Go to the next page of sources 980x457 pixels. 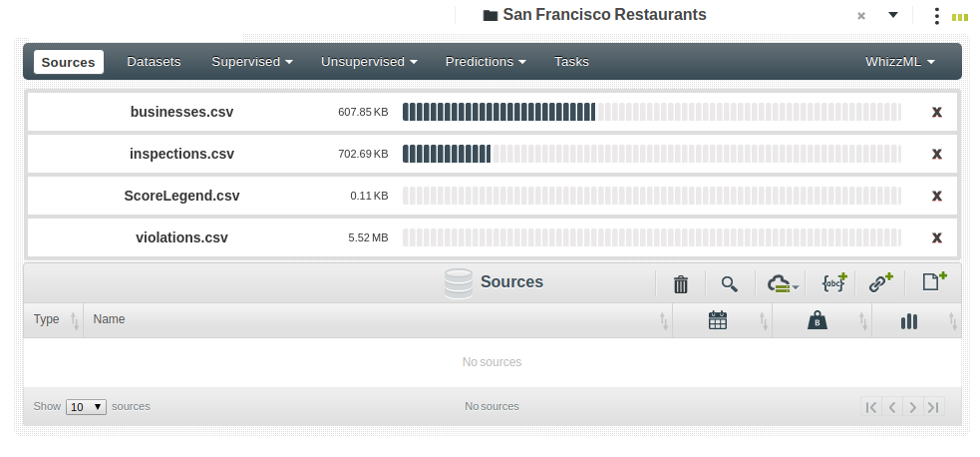[x=912, y=407]
